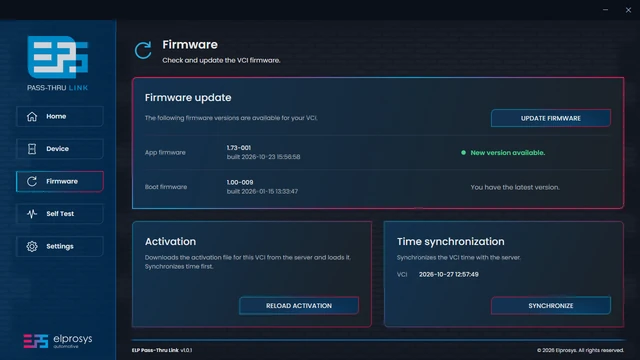Click the Self Test pulse icon
640x360 pixels.
(x=32, y=214)
